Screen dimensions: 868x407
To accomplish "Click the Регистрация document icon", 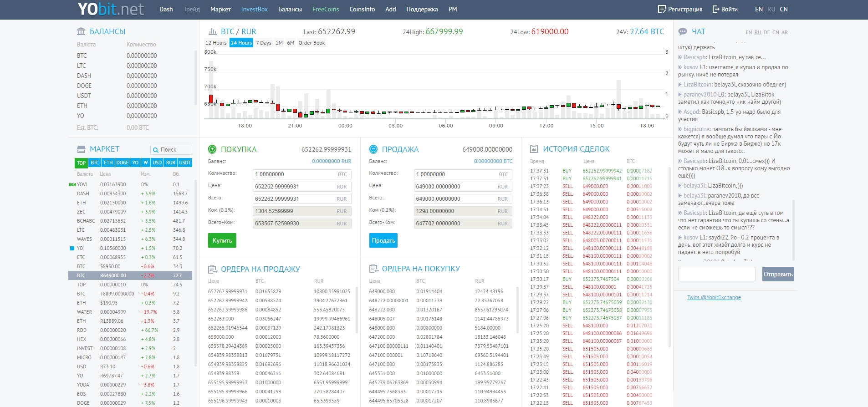I will (662, 9).
